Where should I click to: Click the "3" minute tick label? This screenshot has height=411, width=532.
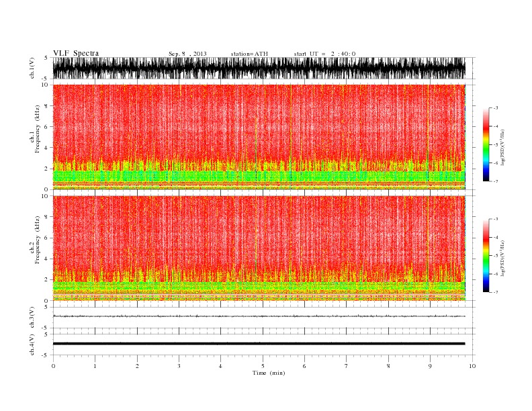coord(179,366)
